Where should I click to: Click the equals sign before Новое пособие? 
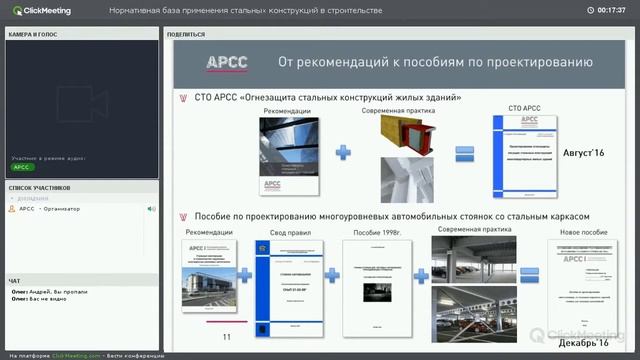(529, 275)
